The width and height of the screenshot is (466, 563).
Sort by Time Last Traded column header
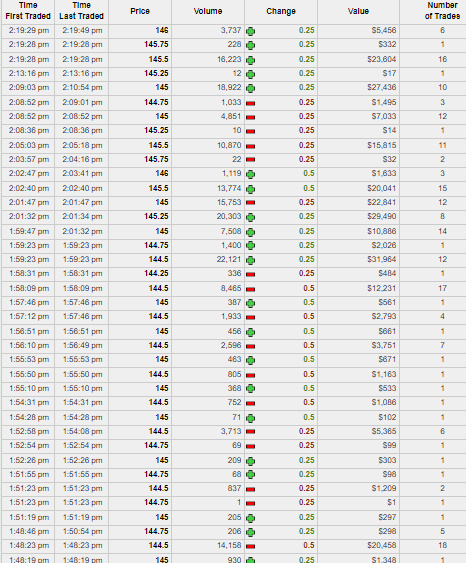coord(81,11)
